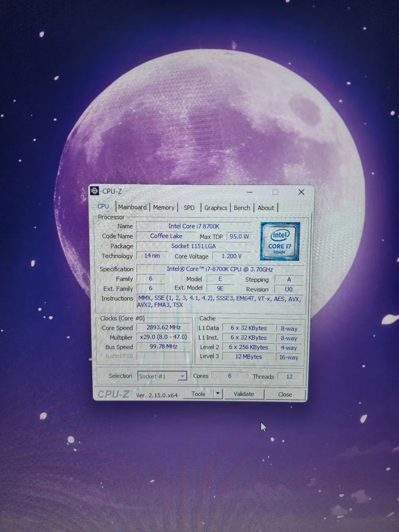Click the version text Ver. 2.15.0.x64
Viewport: 399px width, 532px height.
(157, 395)
